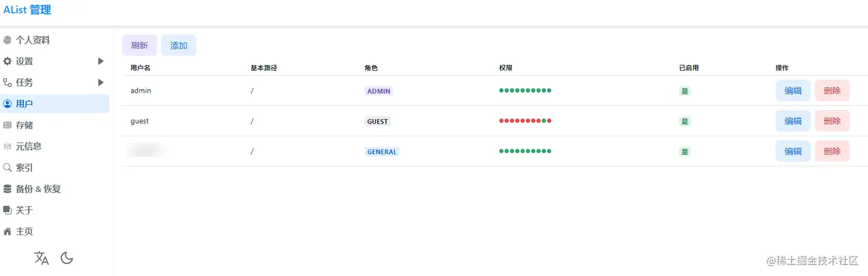This screenshot has width=868, height=276.
Task: Select the 用户 sidebar item
Action: 55,104
